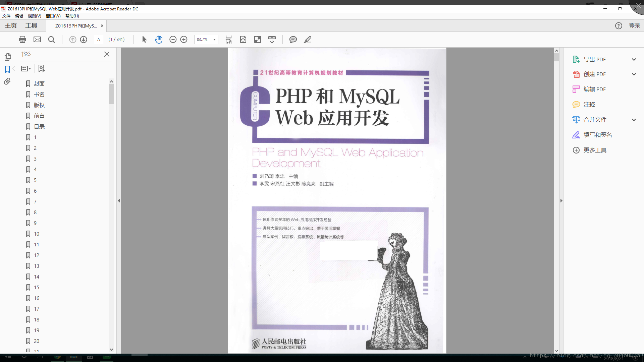
Task: Toggle the Bookmarks panel icon
Action: click(x=7, y=69)
